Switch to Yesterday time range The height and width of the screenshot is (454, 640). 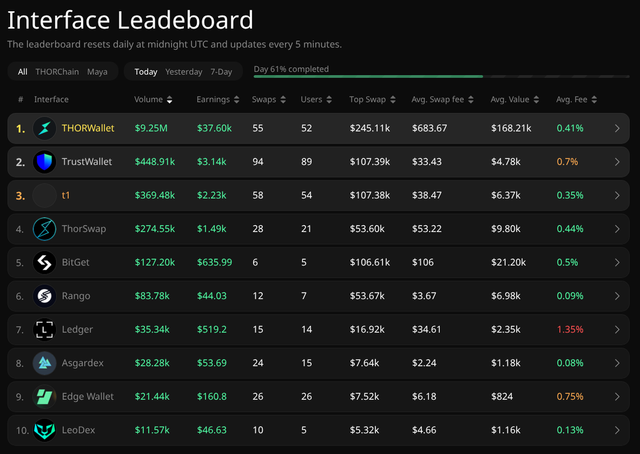184,72
